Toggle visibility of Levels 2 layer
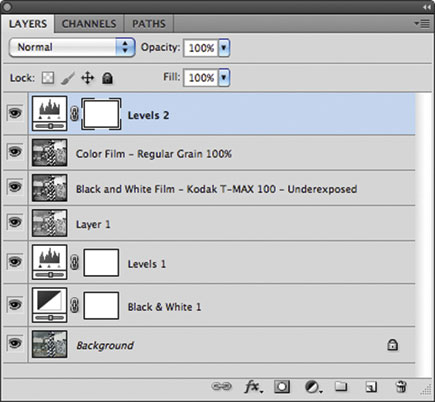Viewport: 435px width, 402px height. tap(15, 113)
